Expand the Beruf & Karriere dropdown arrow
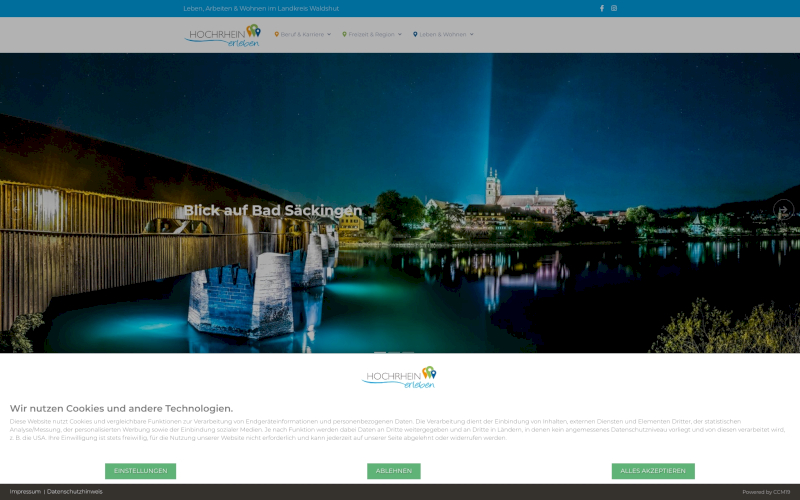This screenshot has height=500, width=800. [x=329, y=34]
